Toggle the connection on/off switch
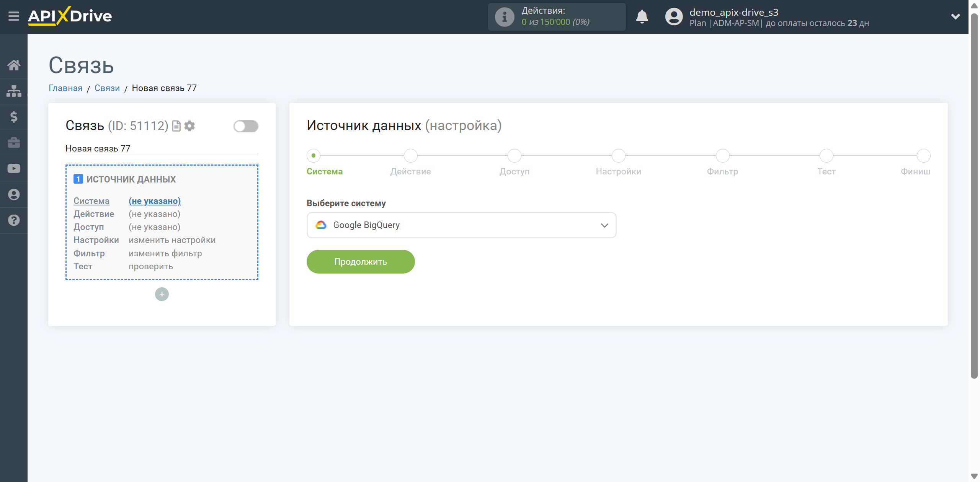Image resolution: width=980 pixels, height=482 pixels. click(x=246, y=126)
